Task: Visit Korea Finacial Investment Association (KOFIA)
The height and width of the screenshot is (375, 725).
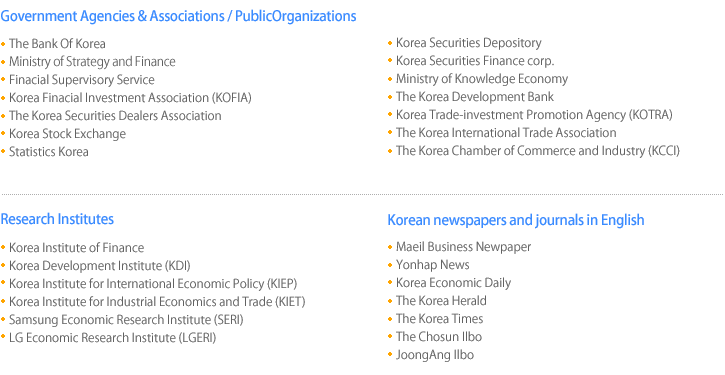Action: pyautogui.click(x=130, y=98)
